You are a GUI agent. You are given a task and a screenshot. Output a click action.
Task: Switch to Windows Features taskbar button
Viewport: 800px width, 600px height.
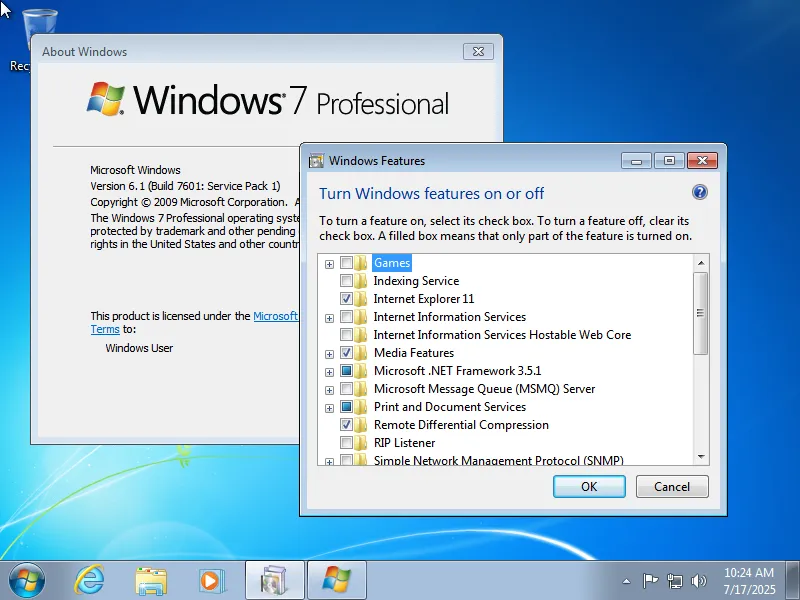pos(275,580)
